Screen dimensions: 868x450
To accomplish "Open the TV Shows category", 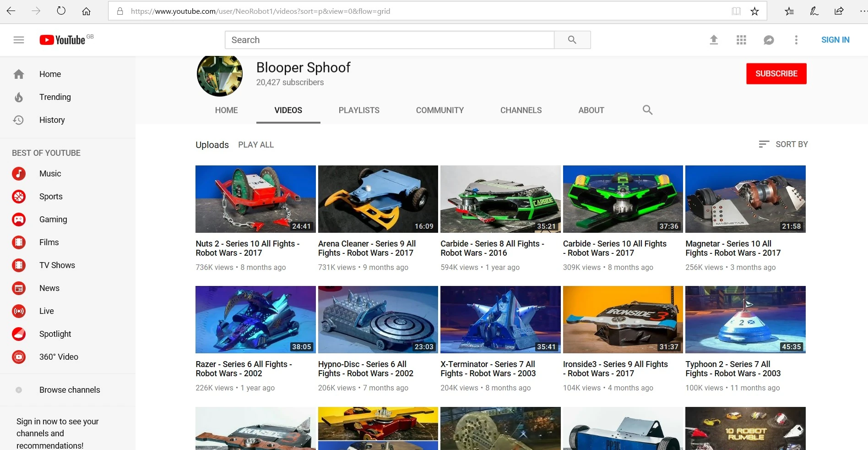I will [68, 265].
